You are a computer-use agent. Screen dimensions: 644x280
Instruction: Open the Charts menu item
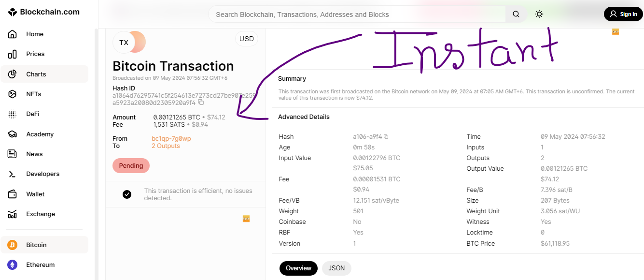44,74
